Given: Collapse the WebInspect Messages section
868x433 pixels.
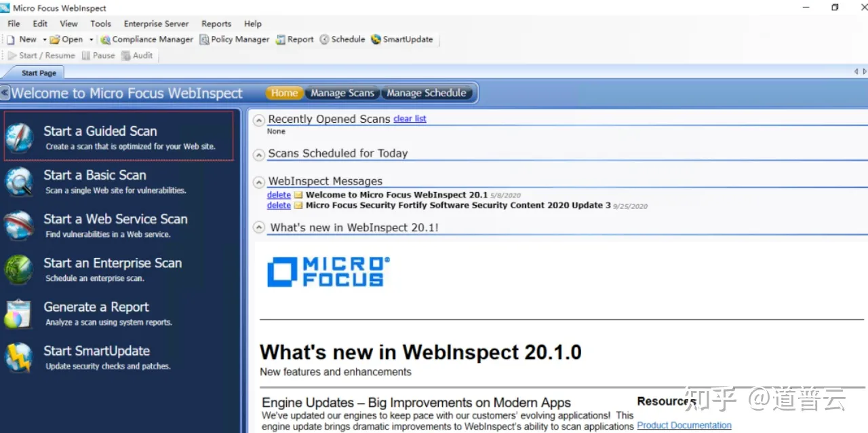Looking at the screenshot, I should point(258,181).
